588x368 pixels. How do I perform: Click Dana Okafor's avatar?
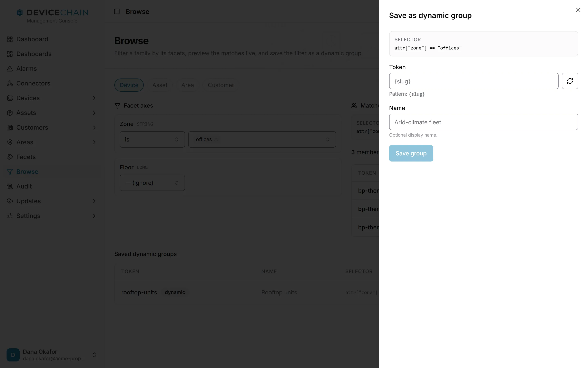click(x=13, y=355)
